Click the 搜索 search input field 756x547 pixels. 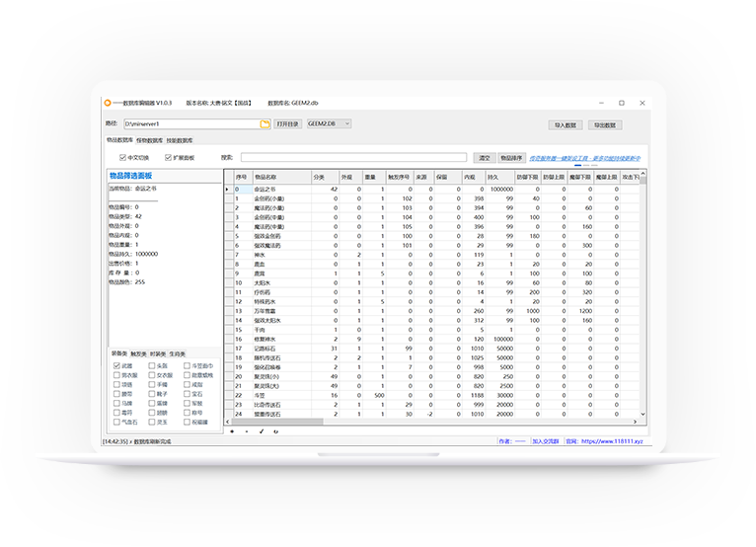(x=353, y=157)
